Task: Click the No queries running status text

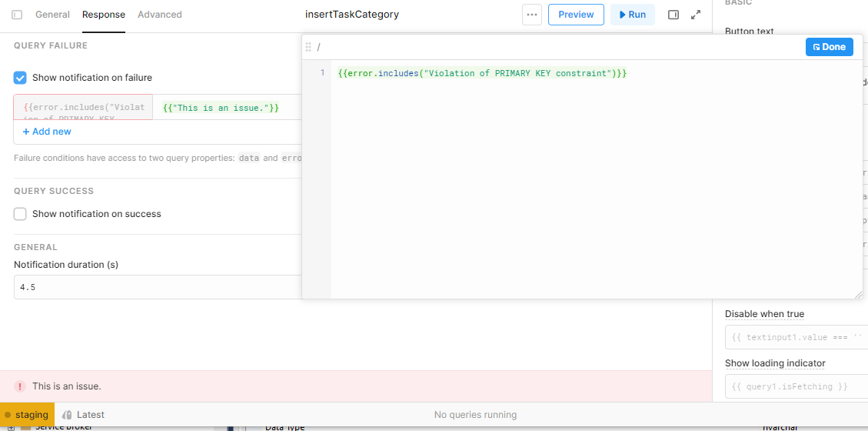Action: (x=476, y=414)
